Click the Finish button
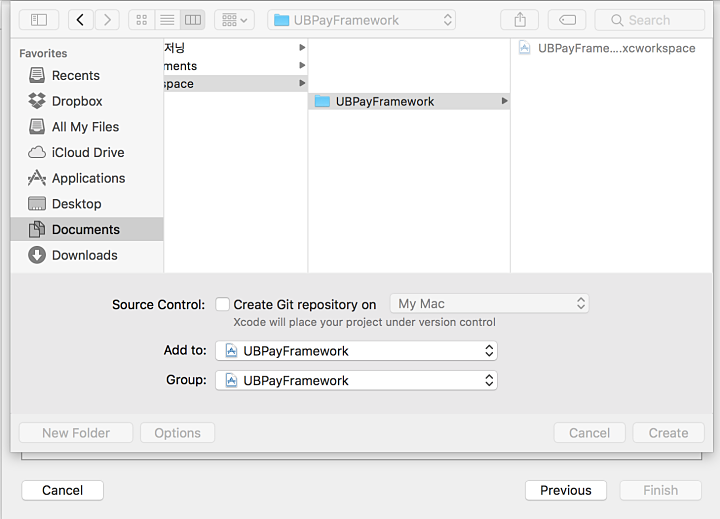Image resolution: width=720 pixels, height=519 pixels. [660, 491]
